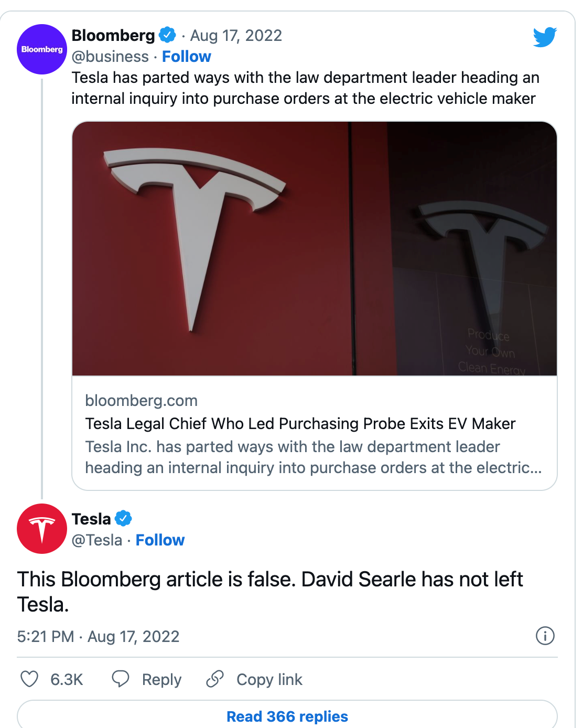The height and width of the screenshot is (728, 583).
Task: Click Tesla's verified badge
Action: click(123, 519)
